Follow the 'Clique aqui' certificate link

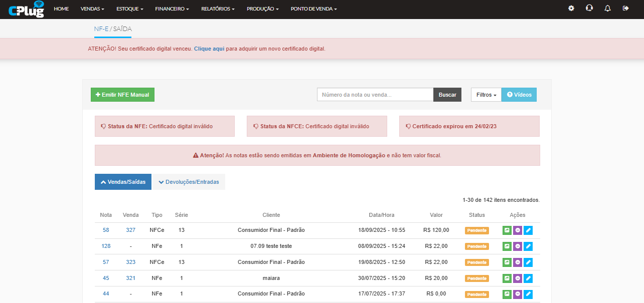click(x=209, y=49)
